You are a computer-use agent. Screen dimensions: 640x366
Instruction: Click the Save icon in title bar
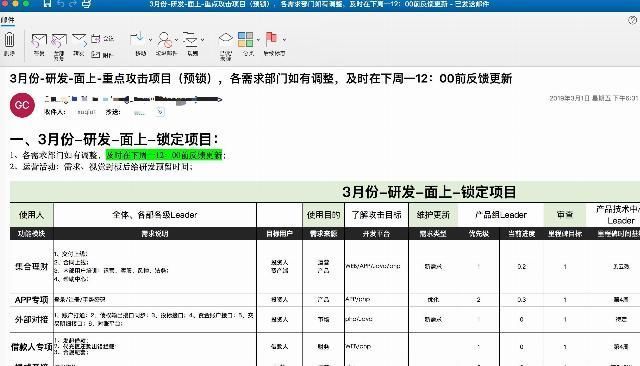[47, 4]
